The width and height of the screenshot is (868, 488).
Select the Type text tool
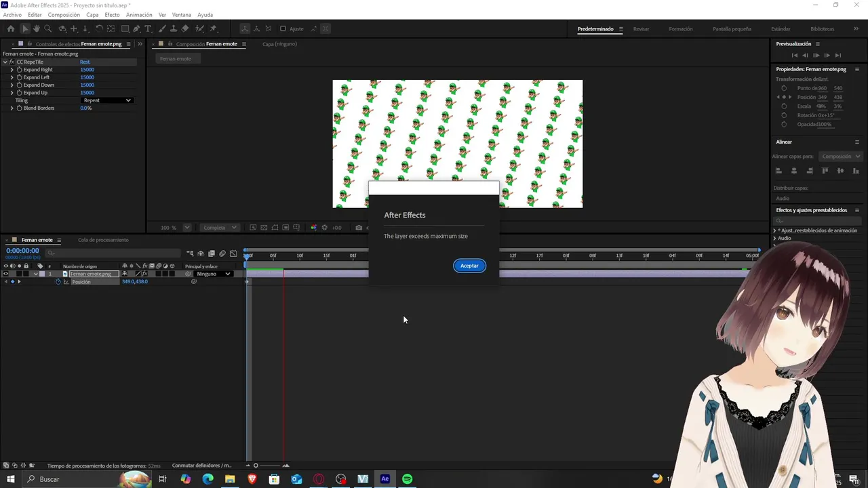pos(148,28)
